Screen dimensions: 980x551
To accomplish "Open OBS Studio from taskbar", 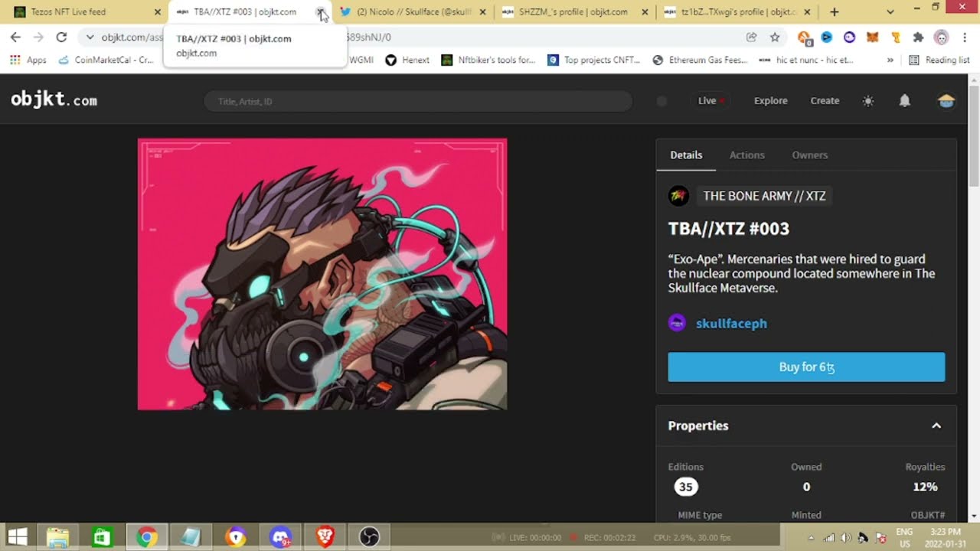I will [370, 537].
